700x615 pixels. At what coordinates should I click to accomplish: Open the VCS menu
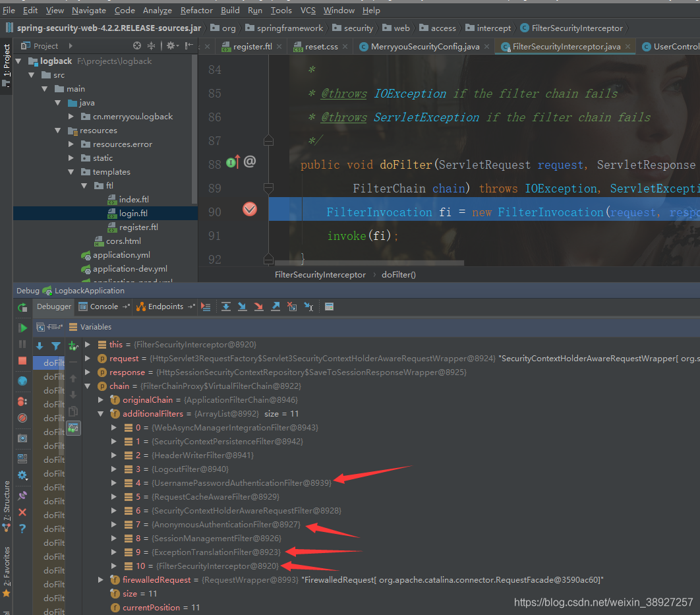pos(308,10)
